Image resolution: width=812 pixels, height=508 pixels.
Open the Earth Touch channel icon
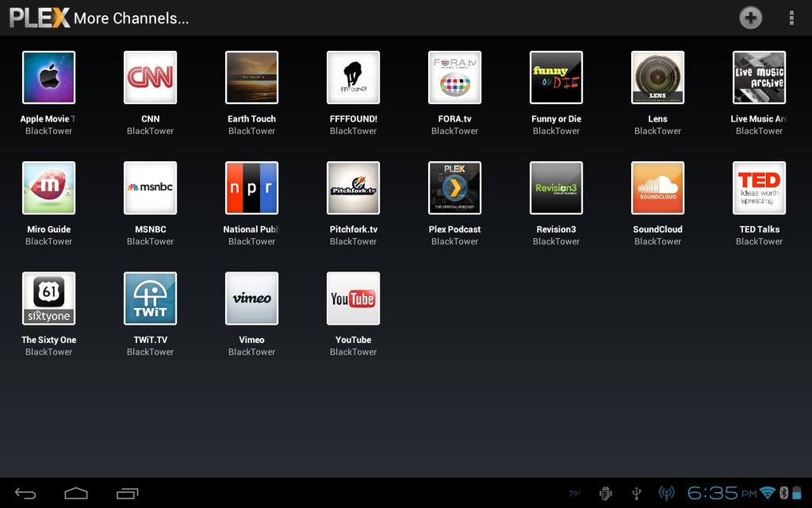pos(251,77)
